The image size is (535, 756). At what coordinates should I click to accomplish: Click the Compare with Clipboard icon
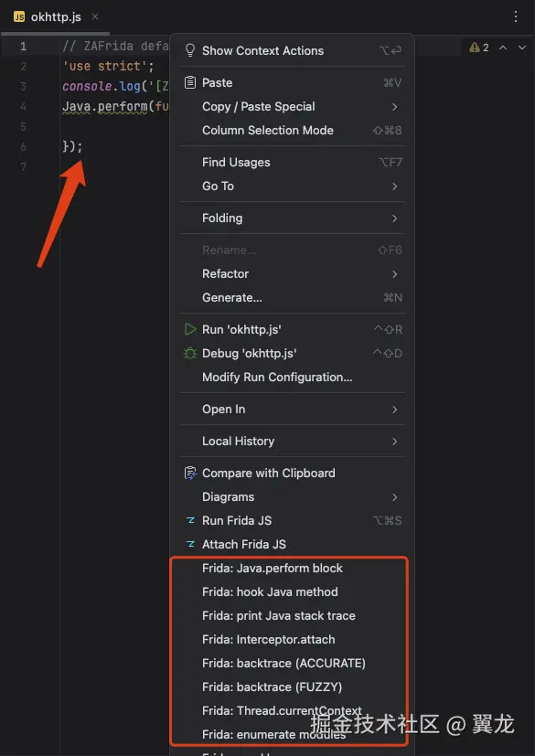coord(191,473)
